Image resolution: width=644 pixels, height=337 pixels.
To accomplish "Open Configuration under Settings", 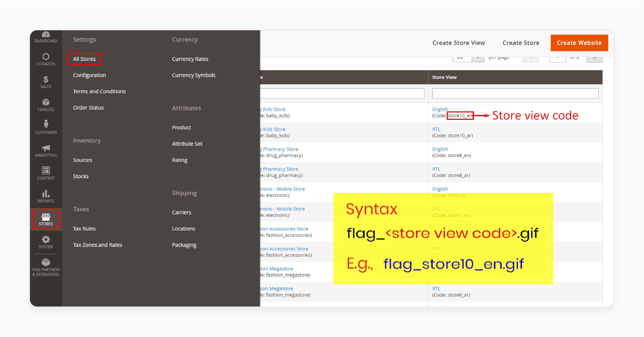I will point(89,75).
